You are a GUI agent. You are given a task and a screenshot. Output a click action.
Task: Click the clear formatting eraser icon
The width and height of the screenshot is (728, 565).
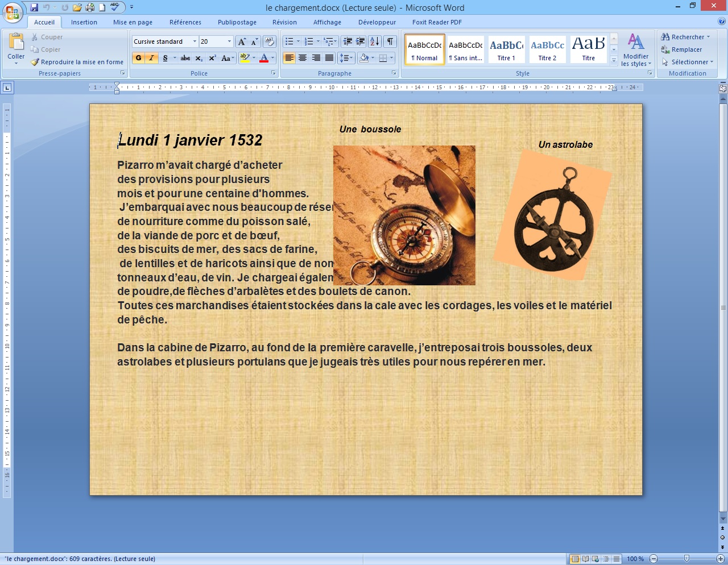click(x=270, y=41)
